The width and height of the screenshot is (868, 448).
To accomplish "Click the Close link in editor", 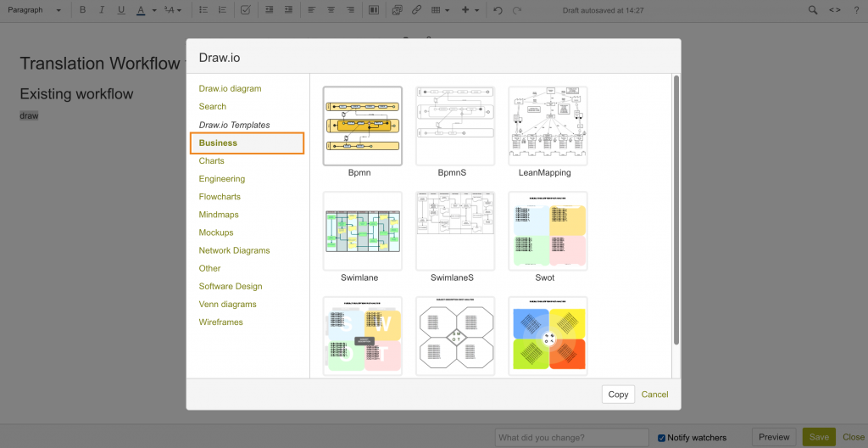I will 853,437.
